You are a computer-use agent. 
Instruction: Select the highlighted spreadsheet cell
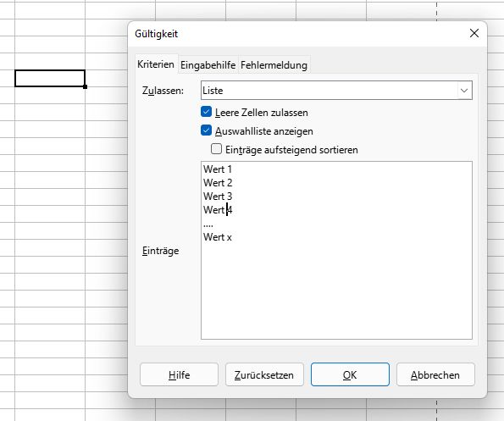[50, 78]
